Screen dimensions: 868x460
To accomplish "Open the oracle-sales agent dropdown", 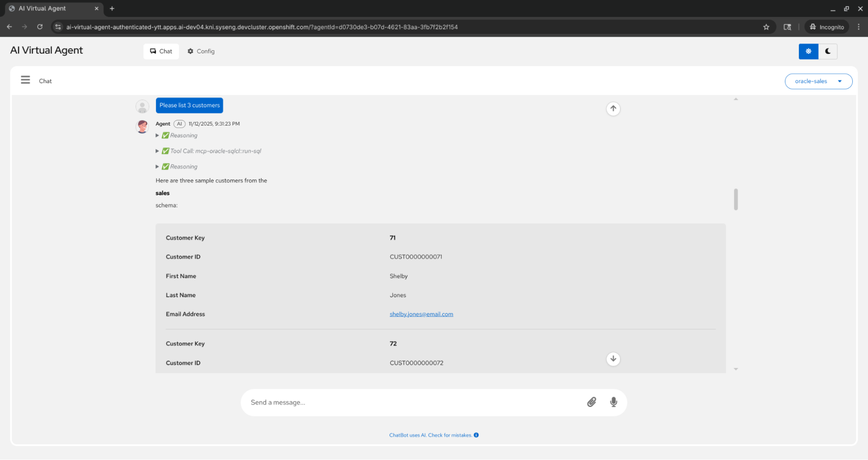I will (x=818, y=81).
